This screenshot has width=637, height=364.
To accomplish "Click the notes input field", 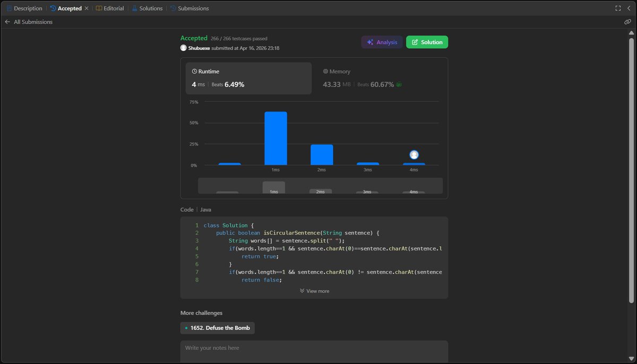I will click(314, 351).
